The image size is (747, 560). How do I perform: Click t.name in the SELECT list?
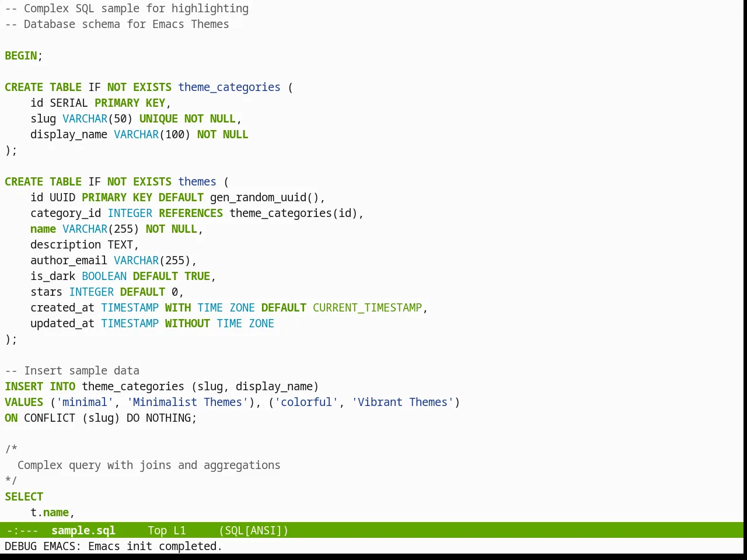(x=50, y=512)
